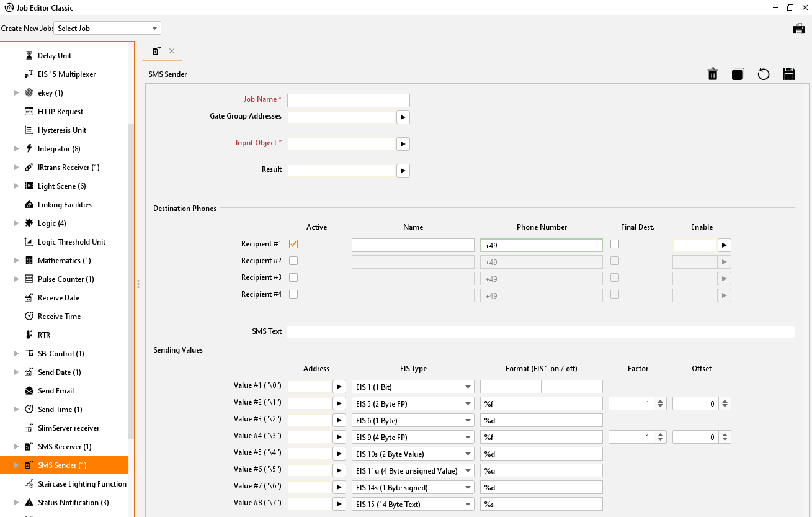Click the reset/undo circular arrow icon

point(764,74)
